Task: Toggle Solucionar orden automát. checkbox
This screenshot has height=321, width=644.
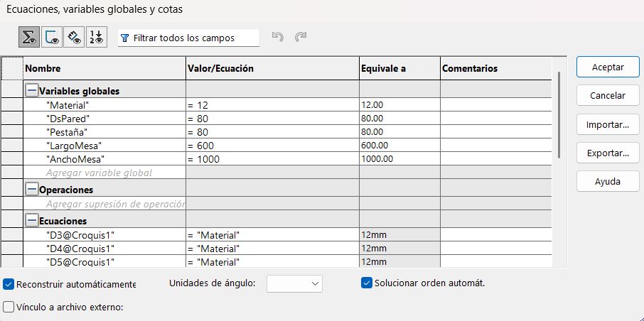Action: click(366, 283)
